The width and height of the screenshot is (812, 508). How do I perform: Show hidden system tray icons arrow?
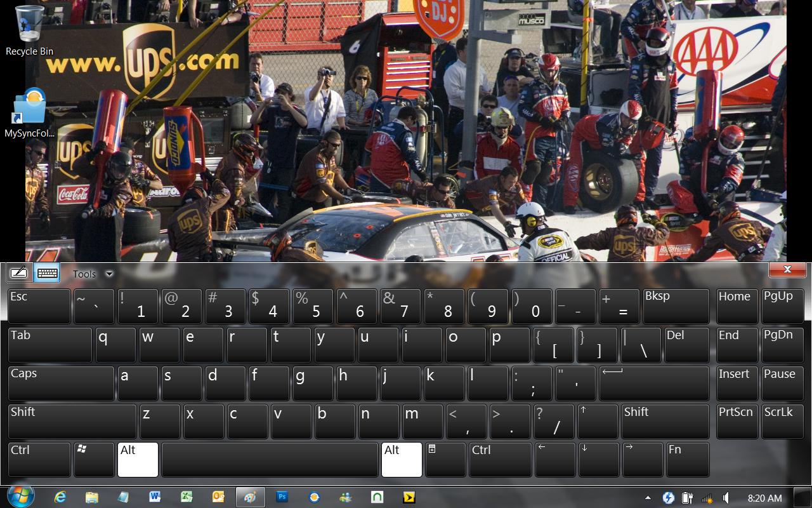[648, 498]
